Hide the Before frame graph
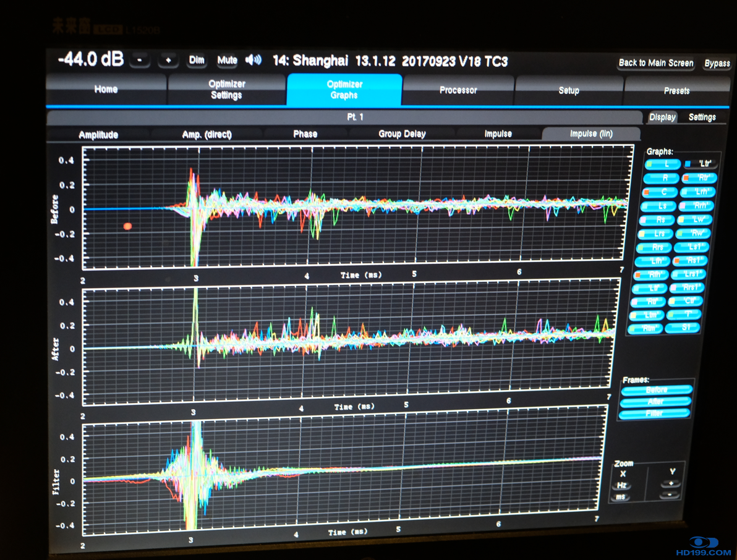 click(656, 390)
